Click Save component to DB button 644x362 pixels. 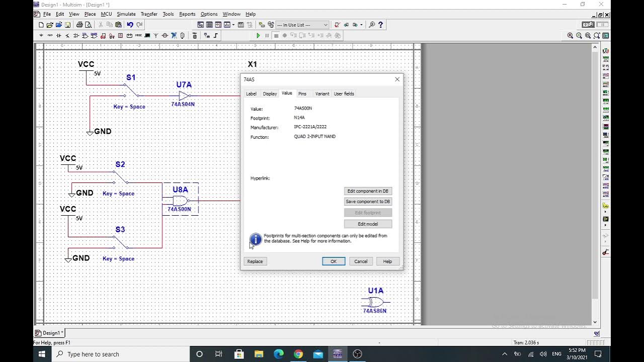coord(368,202)
